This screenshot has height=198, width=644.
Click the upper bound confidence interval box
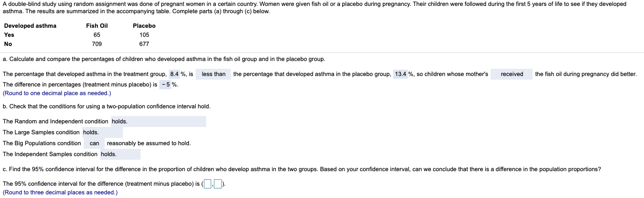pos(218,184)
